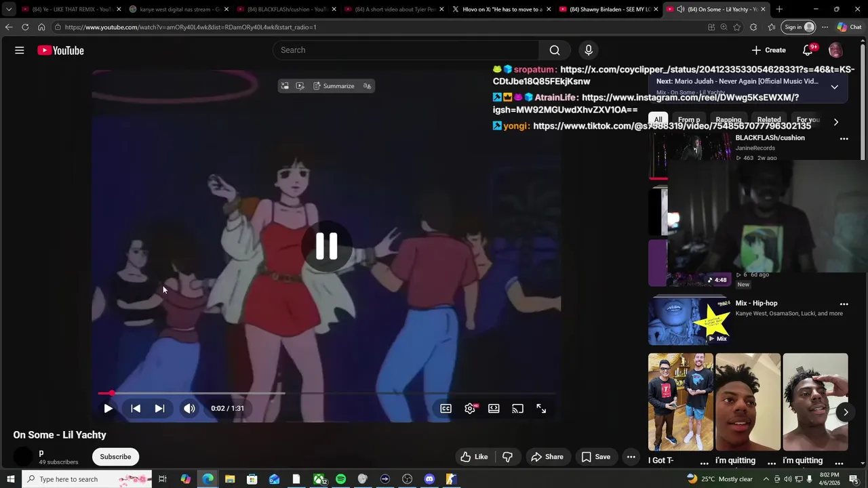Open the notifications bell
Screen dimensions: 868x488
[x=808, y=50]
